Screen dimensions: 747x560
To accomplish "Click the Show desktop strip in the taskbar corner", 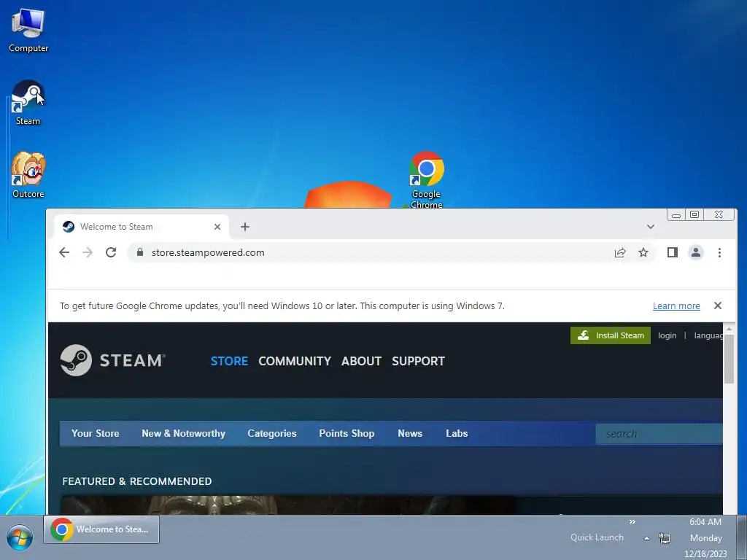I will (x=742, y=537).
